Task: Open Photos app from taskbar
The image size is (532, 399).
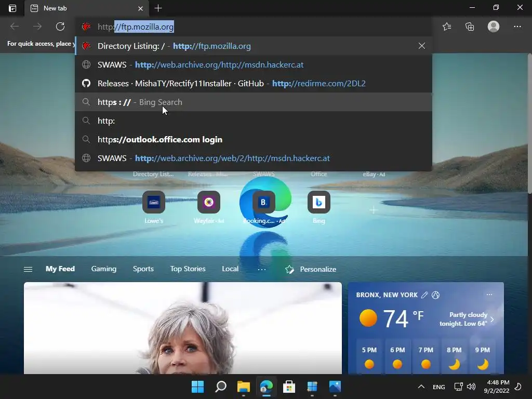Action: click(x=335, y=387)
